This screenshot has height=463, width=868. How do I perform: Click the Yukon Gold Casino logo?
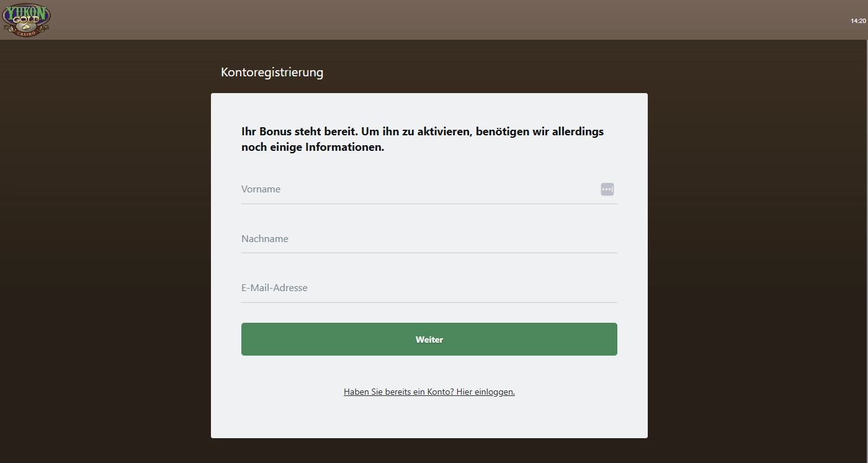(x=26, y=19)
